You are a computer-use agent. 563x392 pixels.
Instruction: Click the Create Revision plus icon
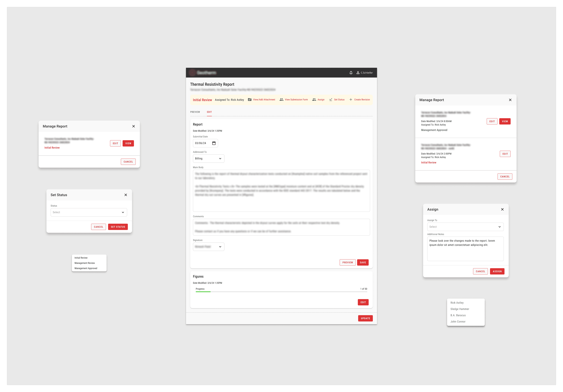(351, 100)
